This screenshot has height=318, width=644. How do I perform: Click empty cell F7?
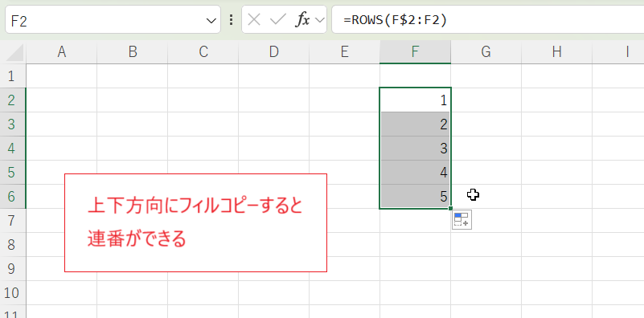pos(415,221)
